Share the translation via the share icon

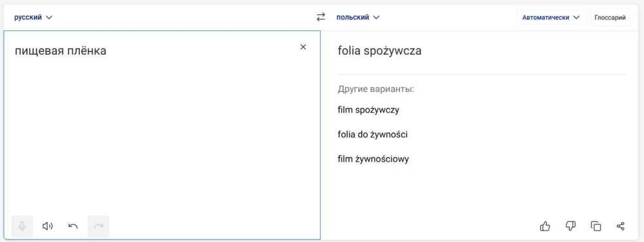click(x=621, y=226)
